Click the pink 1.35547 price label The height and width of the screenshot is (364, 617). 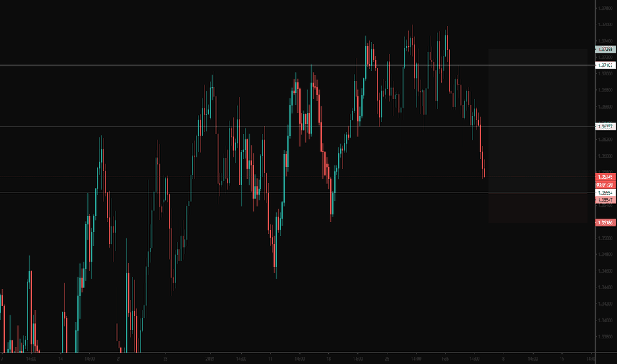coord(606,200)
